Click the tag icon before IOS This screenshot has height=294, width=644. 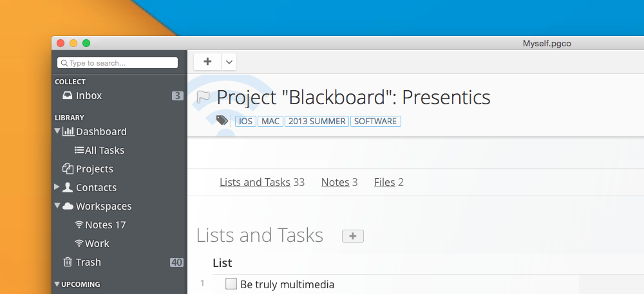[222, 120]
